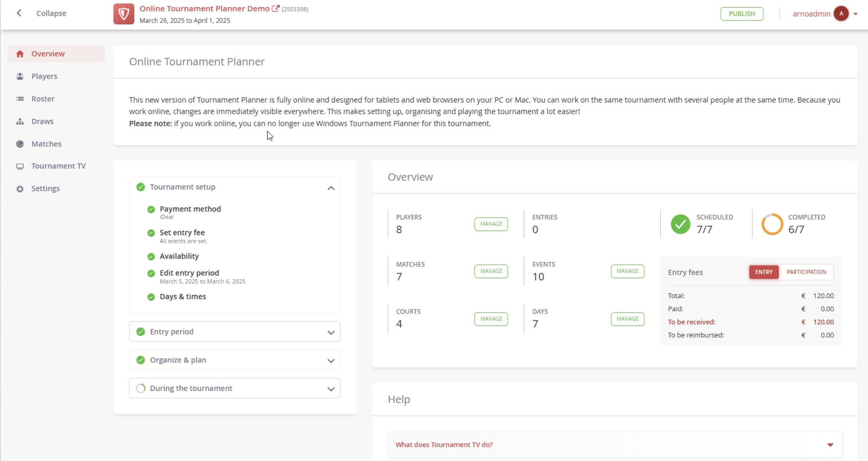Switch entry fees to PARTICIPATION
The image size is (868, 461).
pos(806,272)
